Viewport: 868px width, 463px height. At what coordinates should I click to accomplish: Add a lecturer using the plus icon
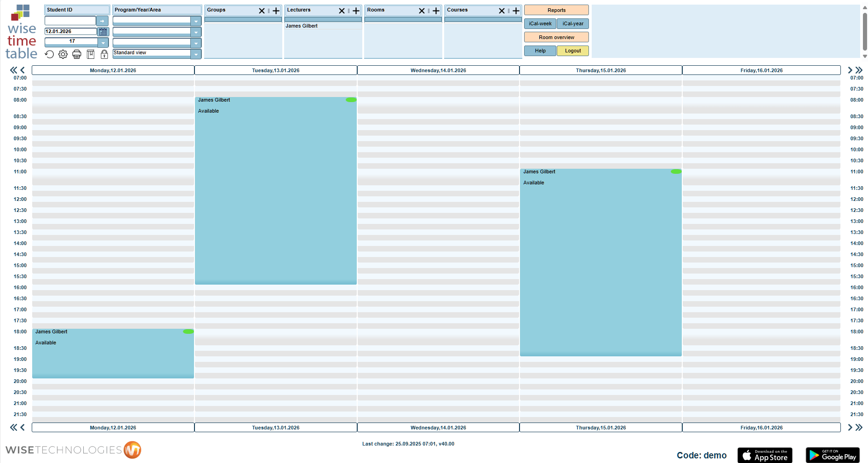[356, 10]
